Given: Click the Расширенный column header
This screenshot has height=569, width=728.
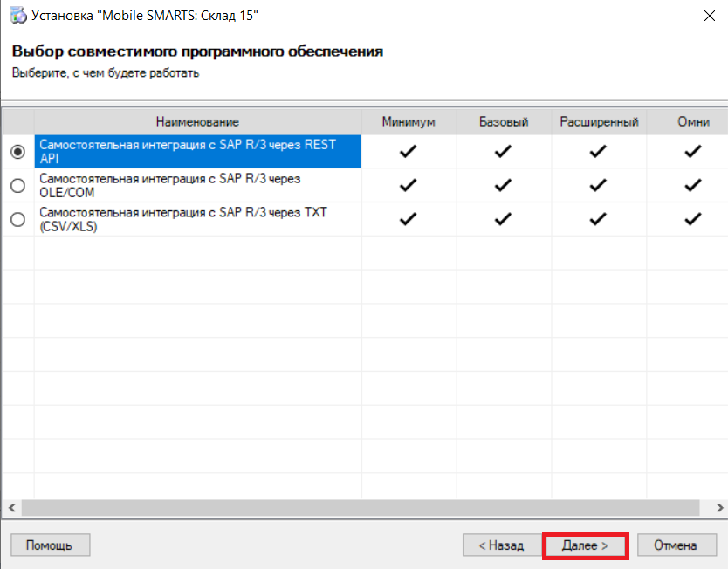Looking at the screenshot, I should click(x=599, y=121).
